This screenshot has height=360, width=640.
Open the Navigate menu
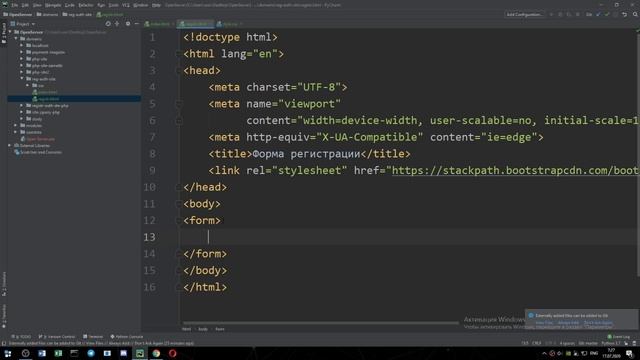(53, 5)
